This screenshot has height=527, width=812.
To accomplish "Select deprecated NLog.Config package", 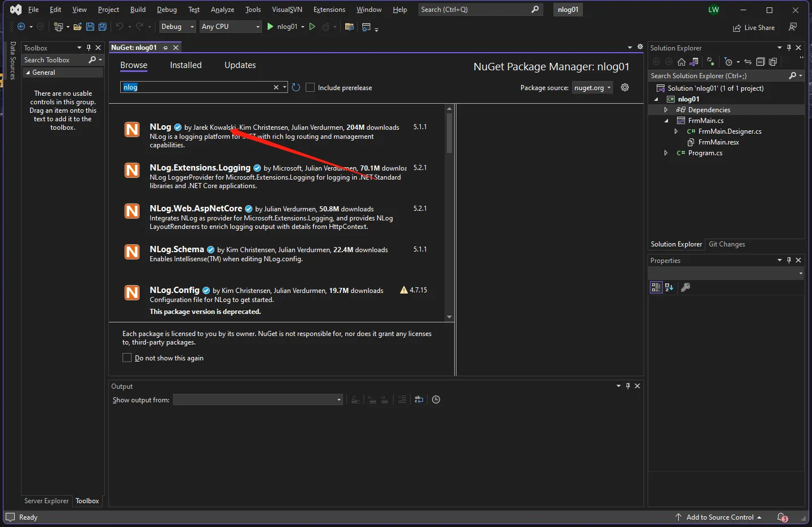I will click(277, 300).
